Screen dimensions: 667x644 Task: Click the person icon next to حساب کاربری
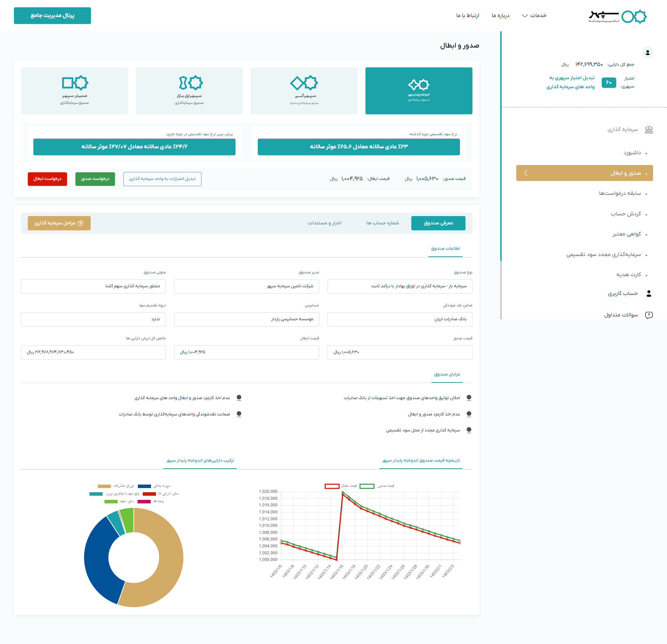(649, 294)
